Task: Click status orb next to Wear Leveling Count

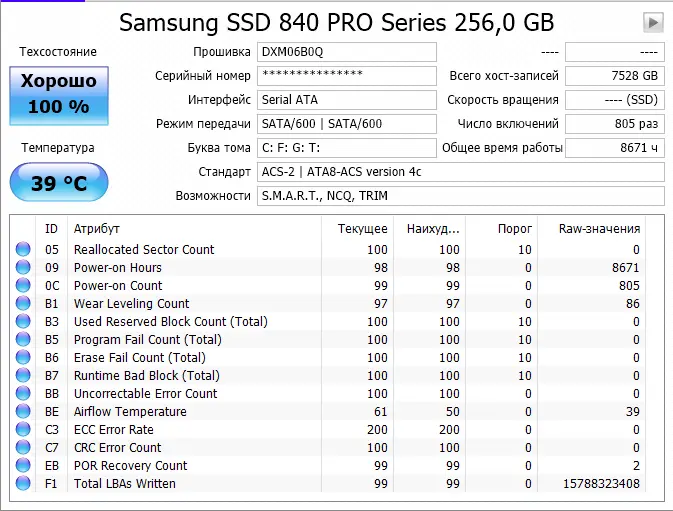Action: click(x=23, y=304)
